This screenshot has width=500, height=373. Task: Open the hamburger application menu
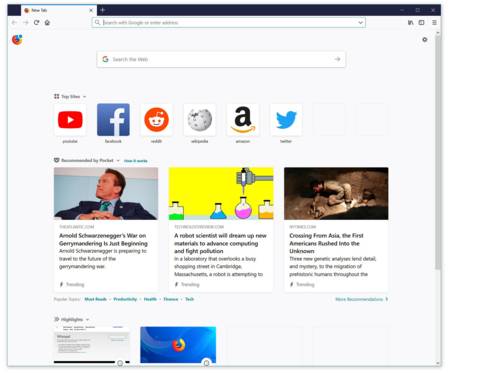pyautogui.click(x=434, y=23)
